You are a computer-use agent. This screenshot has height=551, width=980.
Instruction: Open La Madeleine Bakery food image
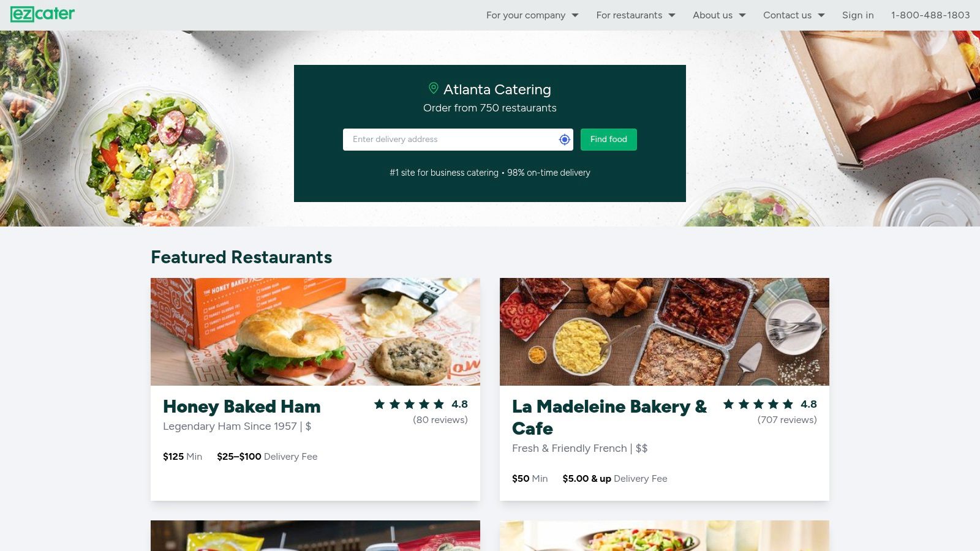(665, 332)
